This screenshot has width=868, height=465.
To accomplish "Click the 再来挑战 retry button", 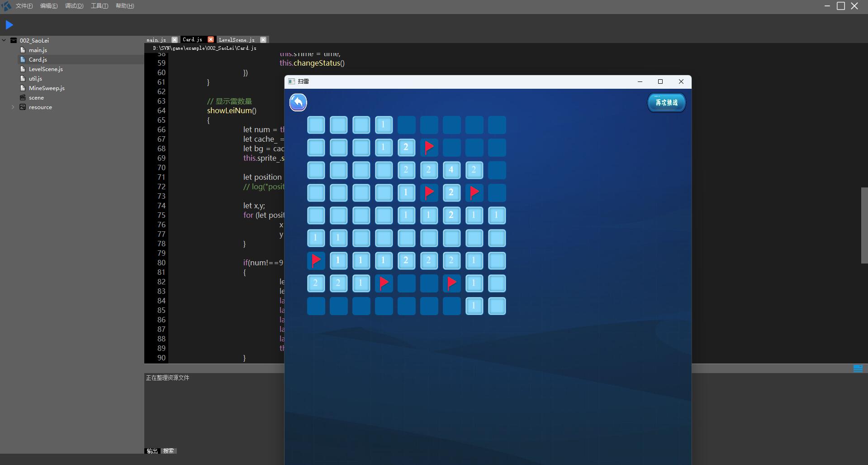I will [666, 103].
